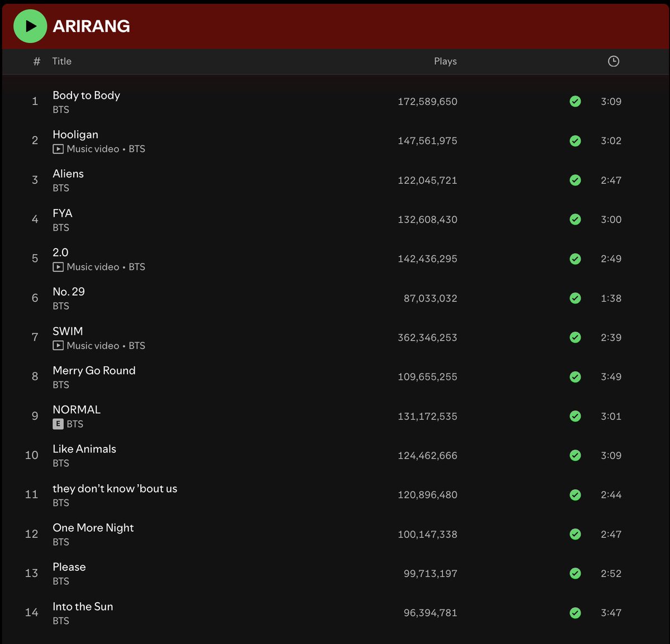Click the saved checkmark for One More Night
670x644 pixels.
[x=575, y=534]
